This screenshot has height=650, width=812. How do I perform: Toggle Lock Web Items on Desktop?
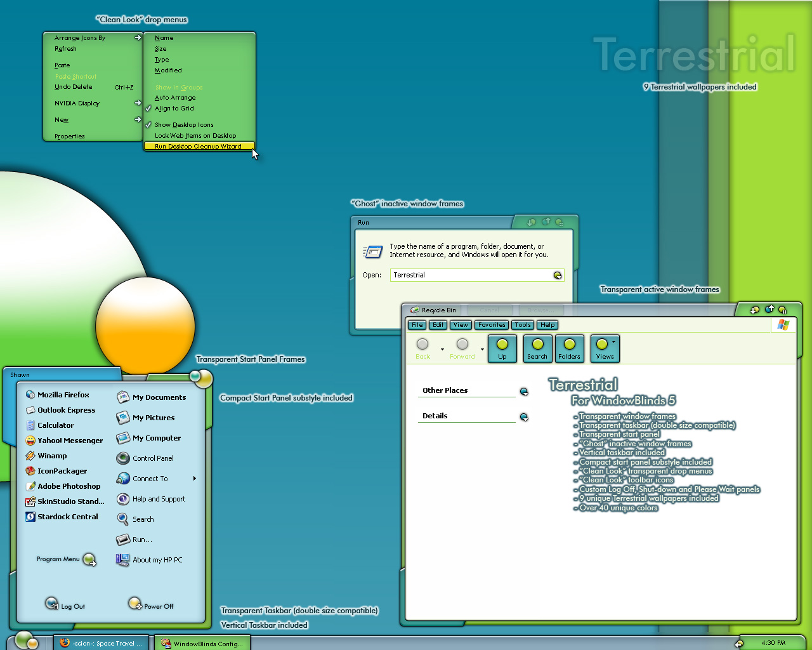click(x=195, y=136)
